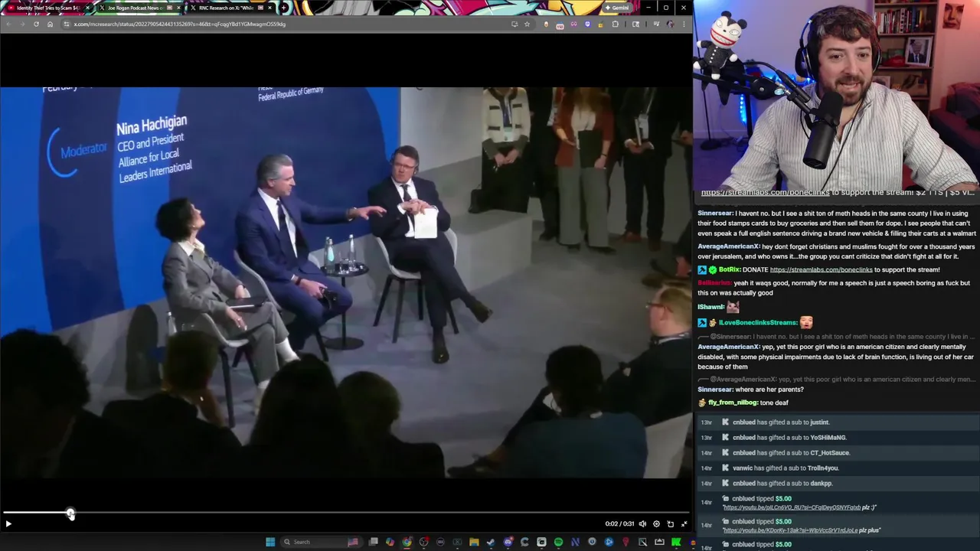Open the Chrome three-dot menu
The height and width of the screenshot is (551, 980).
point(684,24)
